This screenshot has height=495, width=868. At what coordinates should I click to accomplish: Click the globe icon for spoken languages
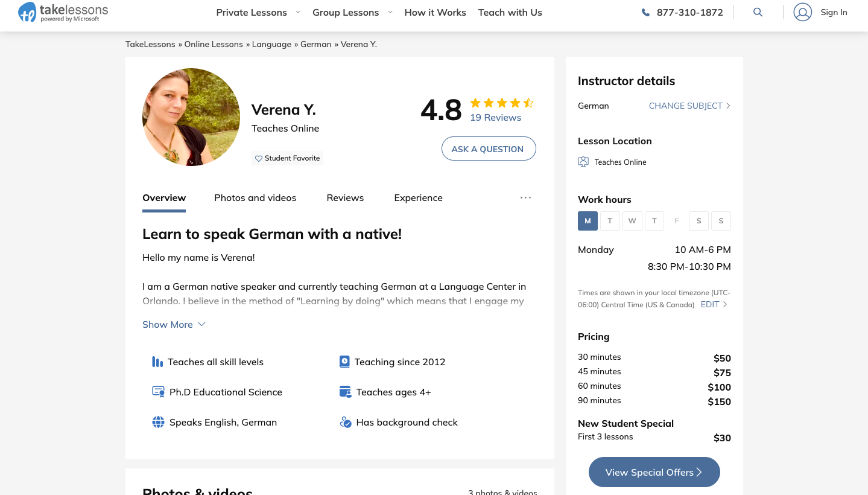tap(158, 423)
